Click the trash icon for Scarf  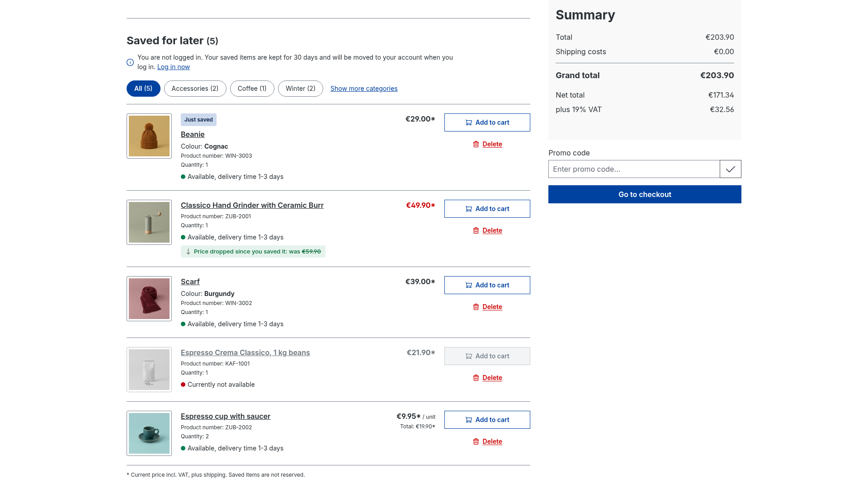[476, 307]
